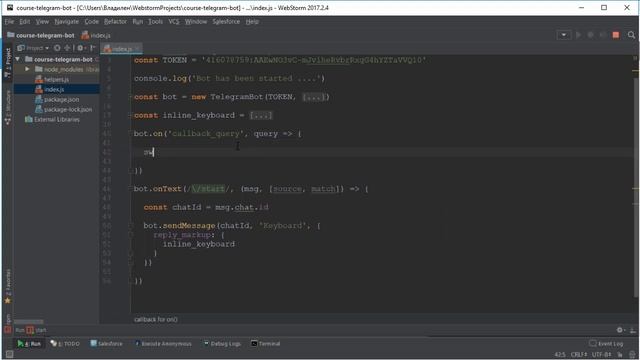640x360 pixels.
Task: Expand the node_modules folder
Action: [27, 69]
